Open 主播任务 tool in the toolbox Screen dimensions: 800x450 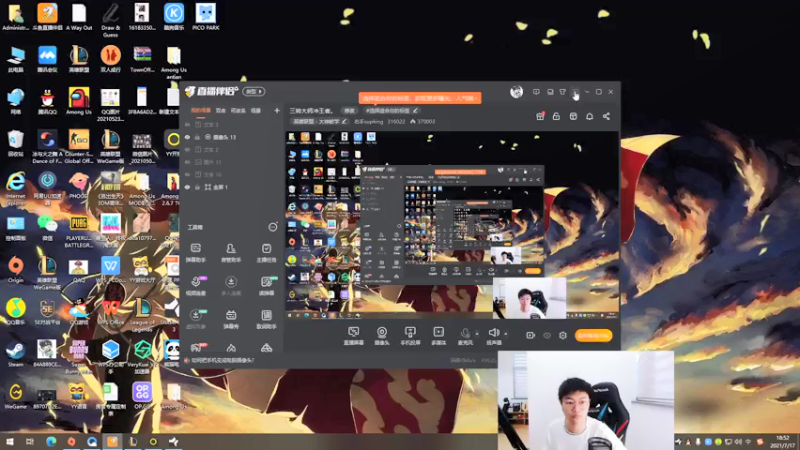tap(266, 253)
